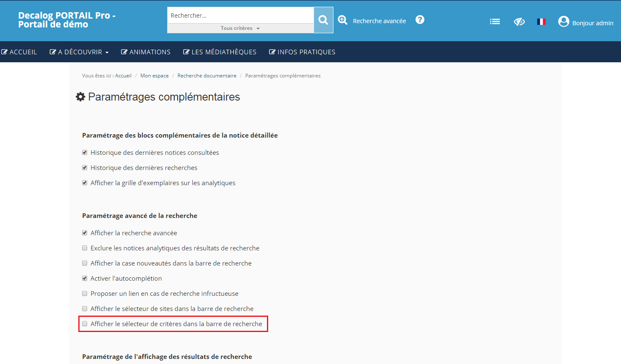The image size is (621, 364).
Task: Enable 'Afficher le sélecteur de critères' checkbox
Action: coord(85,324)
